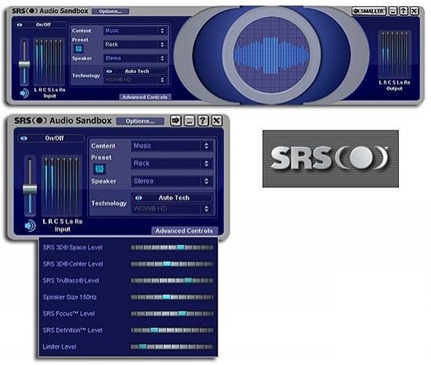The width and height of the screenshot is (431, 365).
Task: Click the preset icon under Preset in the large window
Action: (x=79, y=49)
